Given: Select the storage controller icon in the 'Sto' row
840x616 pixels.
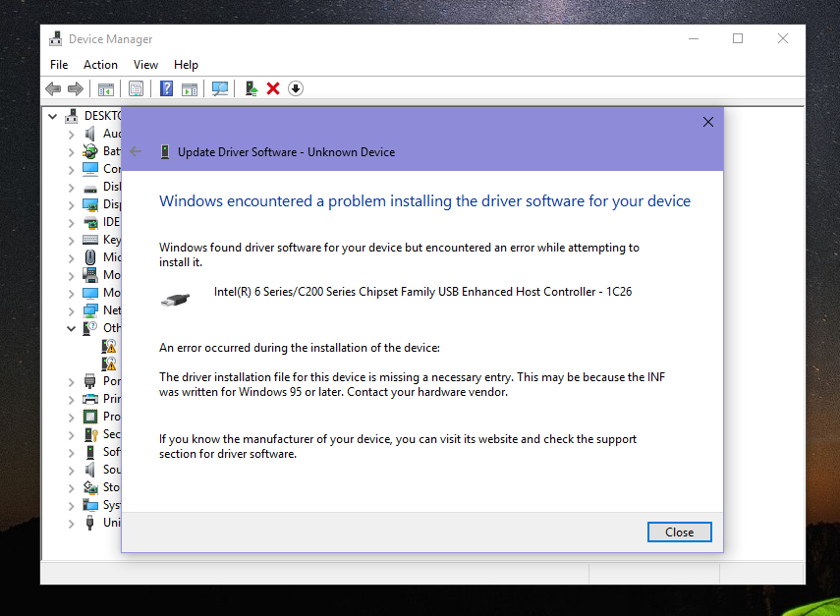Looking at the screenshot, I should pos(90,487).
